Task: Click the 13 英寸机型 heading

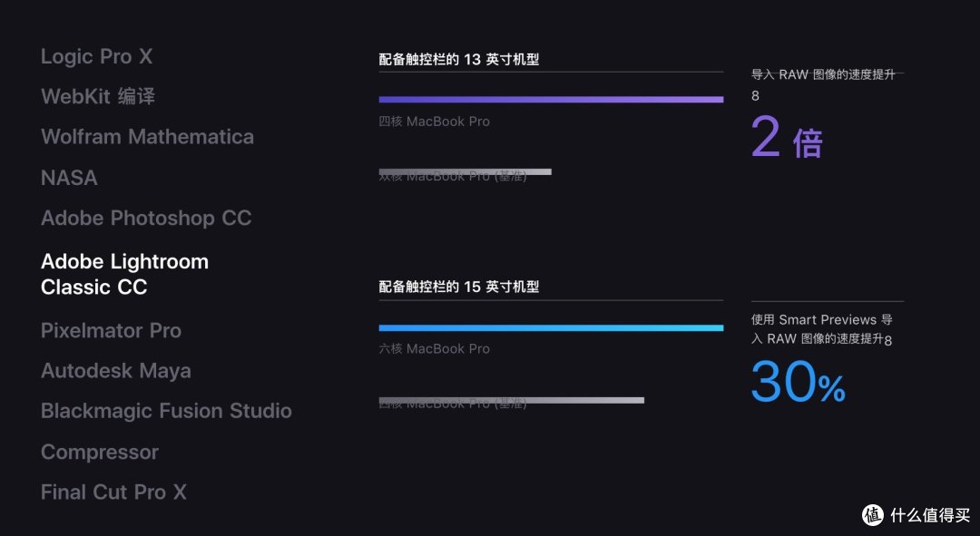Action: pyautogui.click(x=459, y=59)
